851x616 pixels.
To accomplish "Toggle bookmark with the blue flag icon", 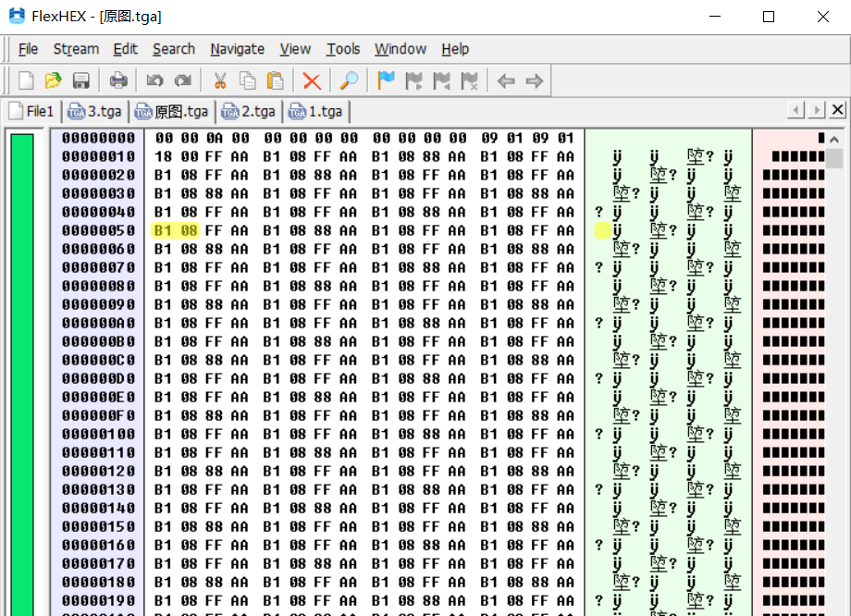I will 386,80.
